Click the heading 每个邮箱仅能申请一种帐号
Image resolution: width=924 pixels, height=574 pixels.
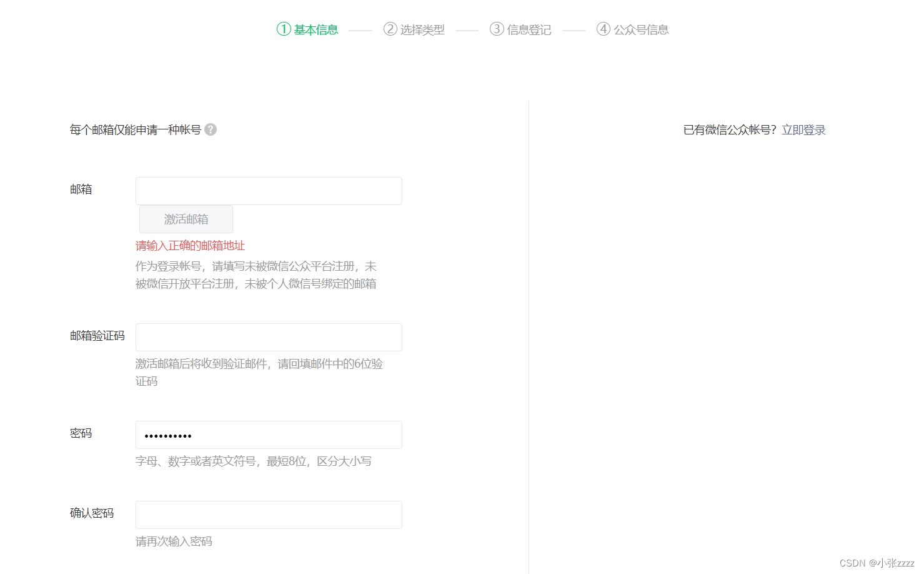[136, 130]
